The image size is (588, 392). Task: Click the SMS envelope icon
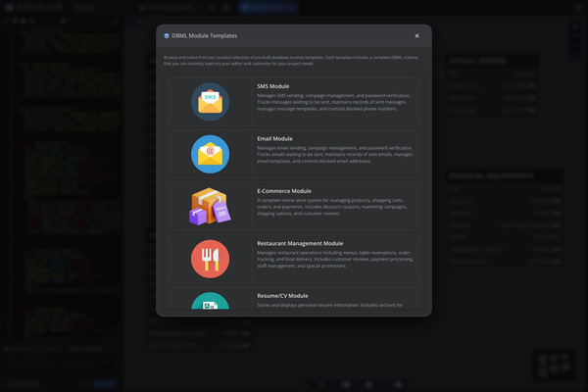point(210,102)
